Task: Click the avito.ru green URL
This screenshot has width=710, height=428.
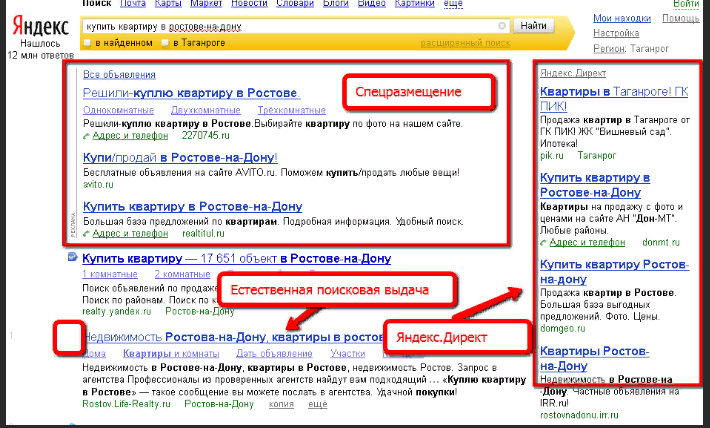Action: tap(98, 184)
